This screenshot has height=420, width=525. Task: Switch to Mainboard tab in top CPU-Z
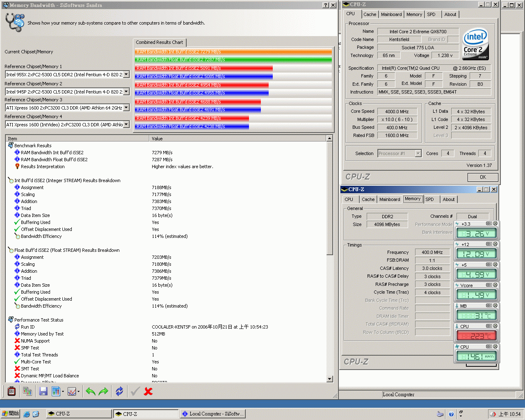click(391, 14)
